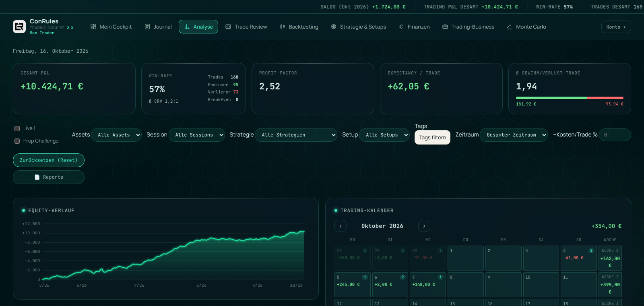Viewport: 644px width, 306px height.
Task: Click the Expectancy value +62,05 €
Action: 409,87
